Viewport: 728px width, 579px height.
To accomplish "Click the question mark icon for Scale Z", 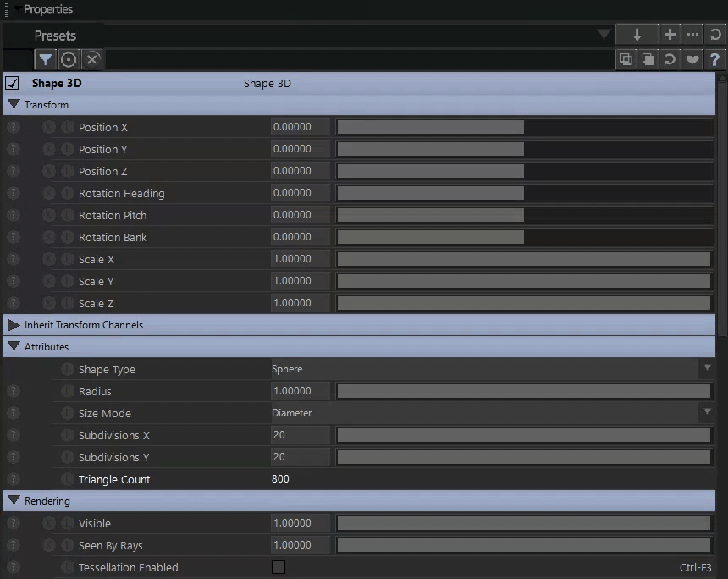I will [x=13, y=303].
